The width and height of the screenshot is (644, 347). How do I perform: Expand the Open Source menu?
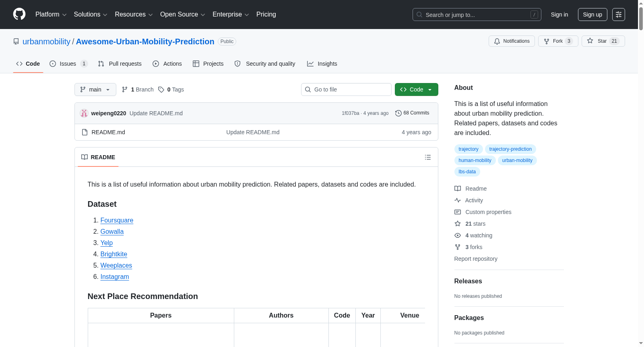183,15
